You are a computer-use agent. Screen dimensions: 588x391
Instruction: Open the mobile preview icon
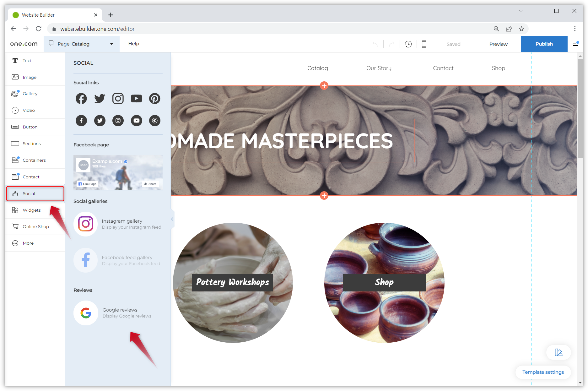(424, 44)
